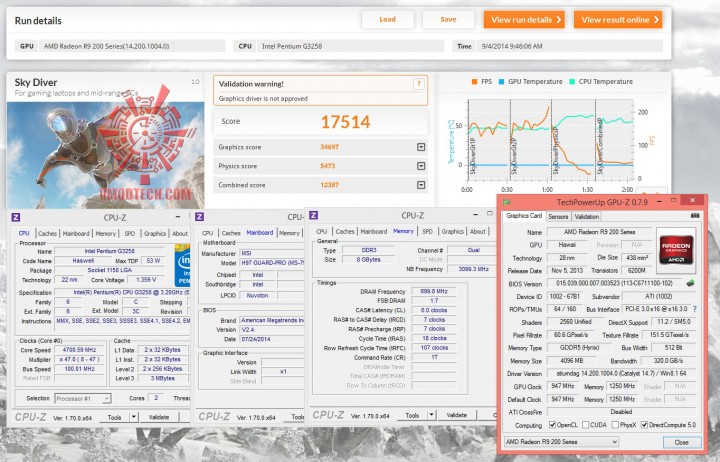Open the Graphics tab in Memory CPU-Z window

click(x=452, y=231)
